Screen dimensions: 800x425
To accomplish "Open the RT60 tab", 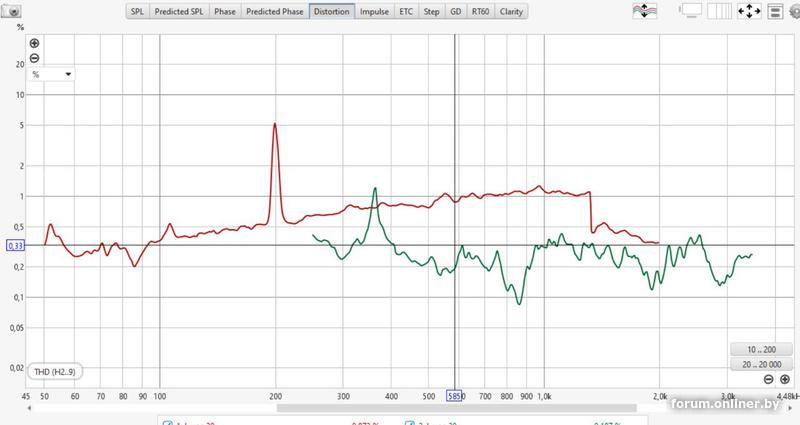I will click(481, 11).
